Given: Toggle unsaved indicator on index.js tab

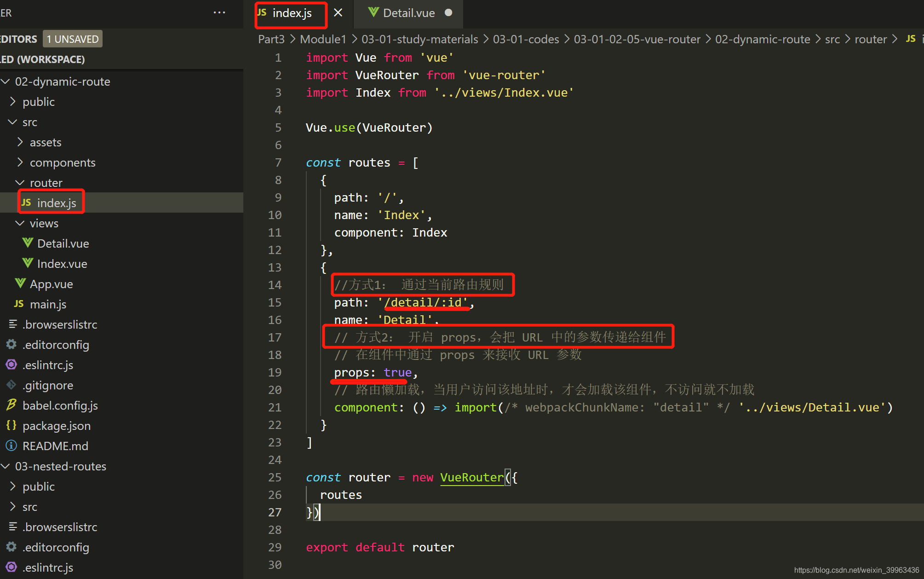Looking at the screenshot, I should coord(338,13).
